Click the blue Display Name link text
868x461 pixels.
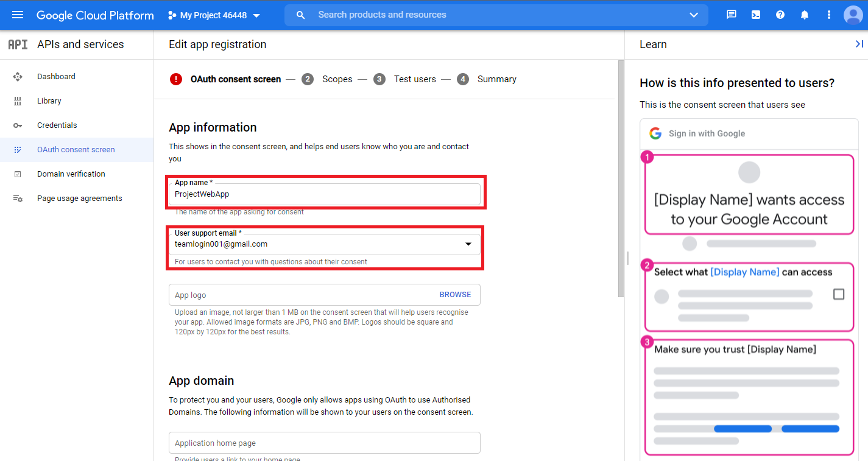click(x=745, y=272)
